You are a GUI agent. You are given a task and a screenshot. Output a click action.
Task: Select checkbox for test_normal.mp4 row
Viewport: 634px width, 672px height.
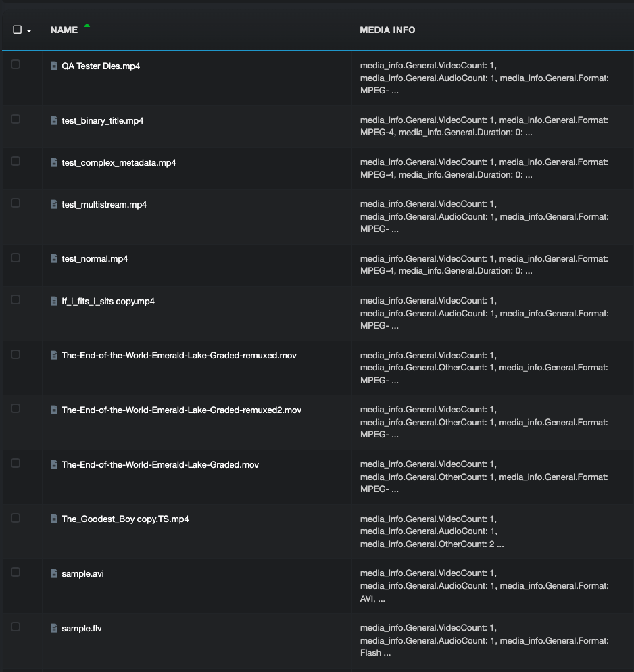click(x=16, y=258)
